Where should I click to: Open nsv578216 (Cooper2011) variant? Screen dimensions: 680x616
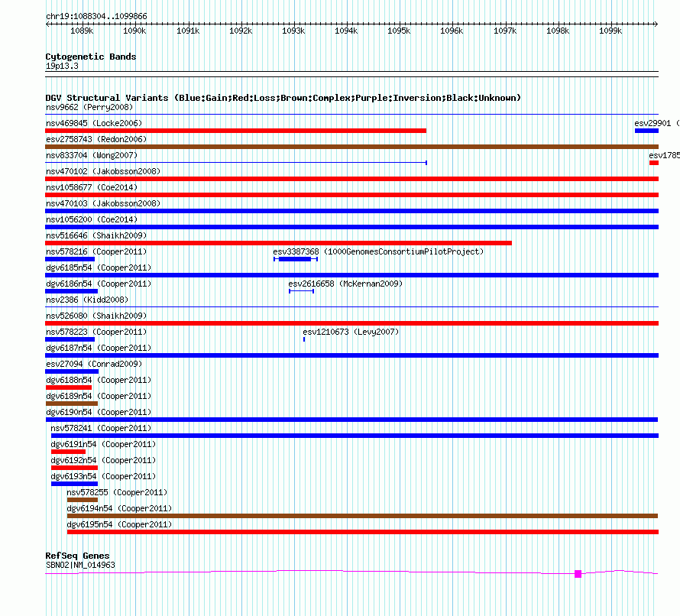click(96, 251)
